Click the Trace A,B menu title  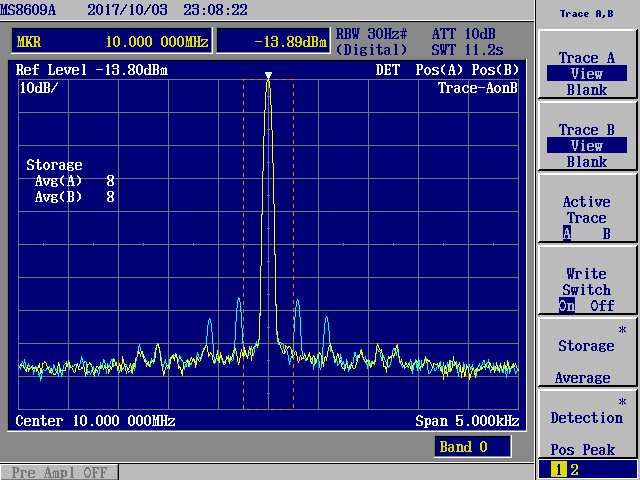click(587, 14)
